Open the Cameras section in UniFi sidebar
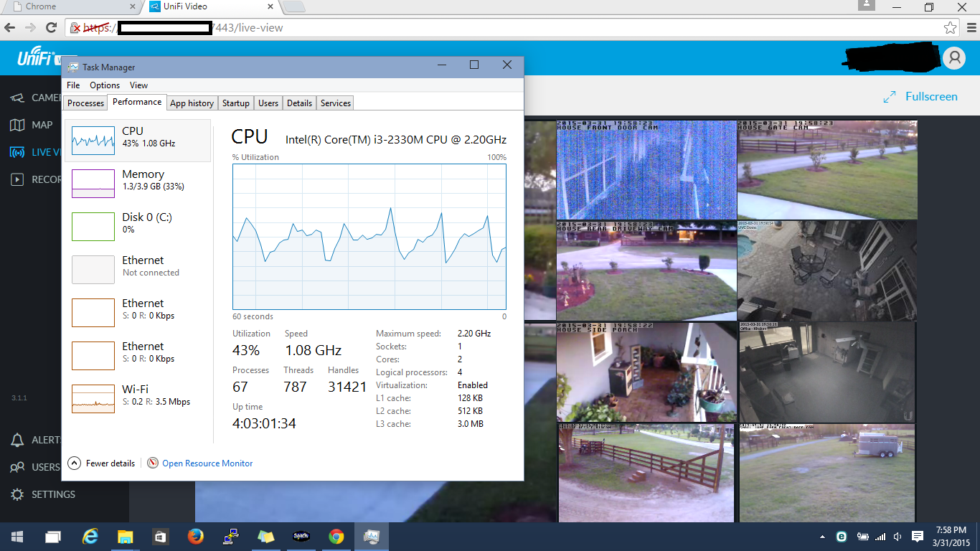Viewport: 980px width, 551px height. click(17, 98)
